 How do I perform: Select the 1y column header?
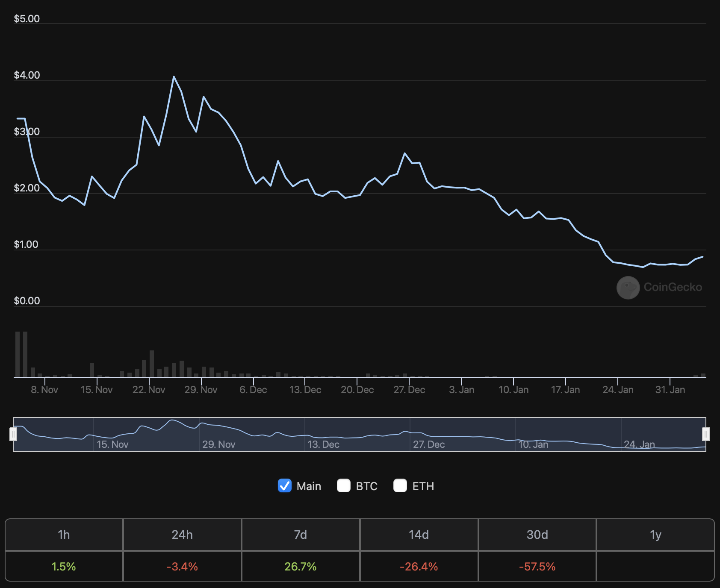[655, 535]
